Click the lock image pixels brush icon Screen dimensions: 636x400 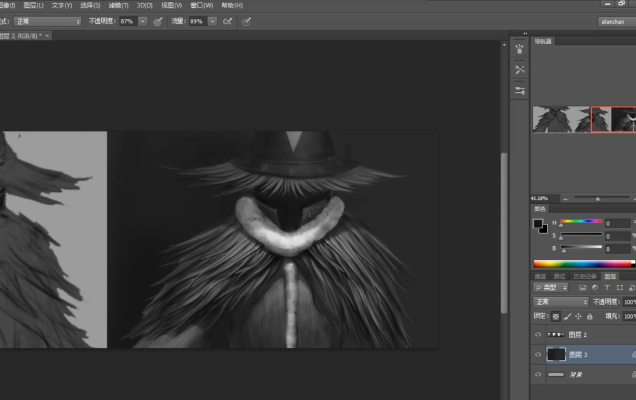coord(566,315)
